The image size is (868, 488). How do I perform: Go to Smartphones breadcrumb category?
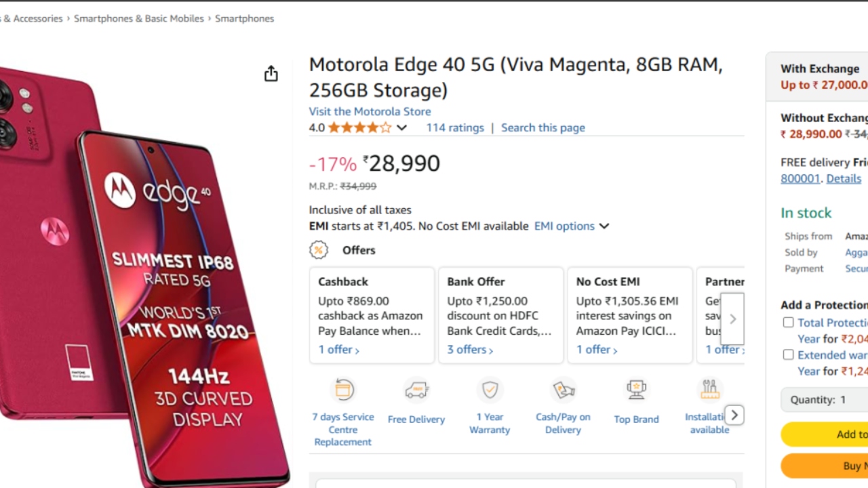pos(244,18)
